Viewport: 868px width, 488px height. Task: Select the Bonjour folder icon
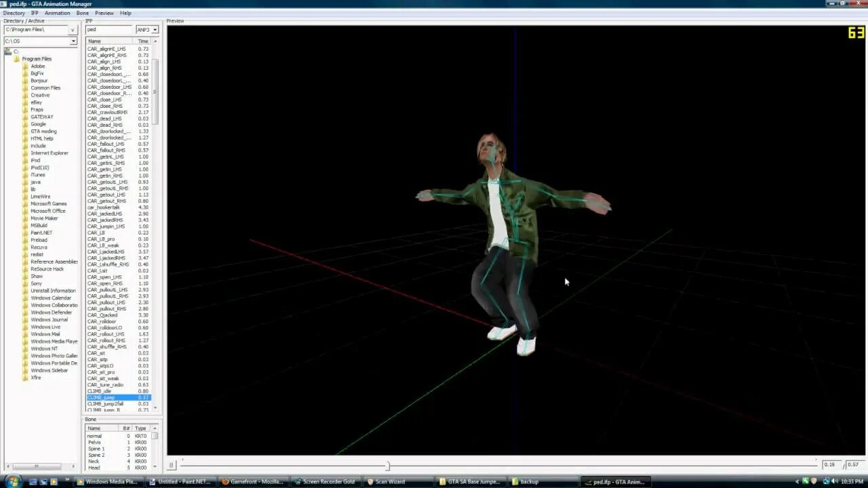pos(26,81)
